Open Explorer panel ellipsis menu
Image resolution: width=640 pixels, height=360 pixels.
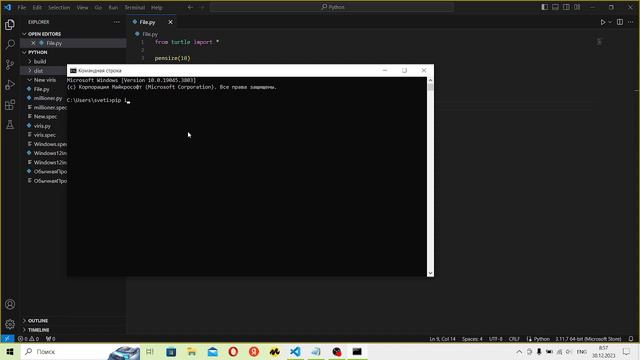tap(117, 22)
